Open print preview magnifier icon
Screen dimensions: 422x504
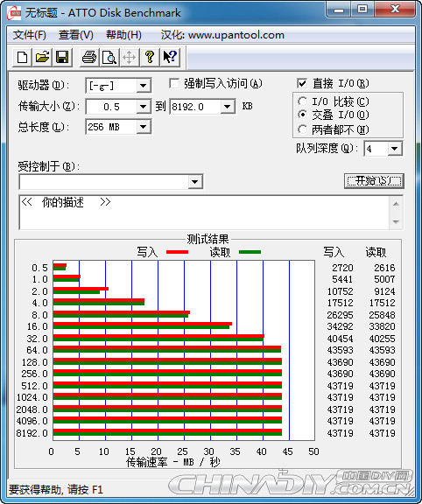109,58
